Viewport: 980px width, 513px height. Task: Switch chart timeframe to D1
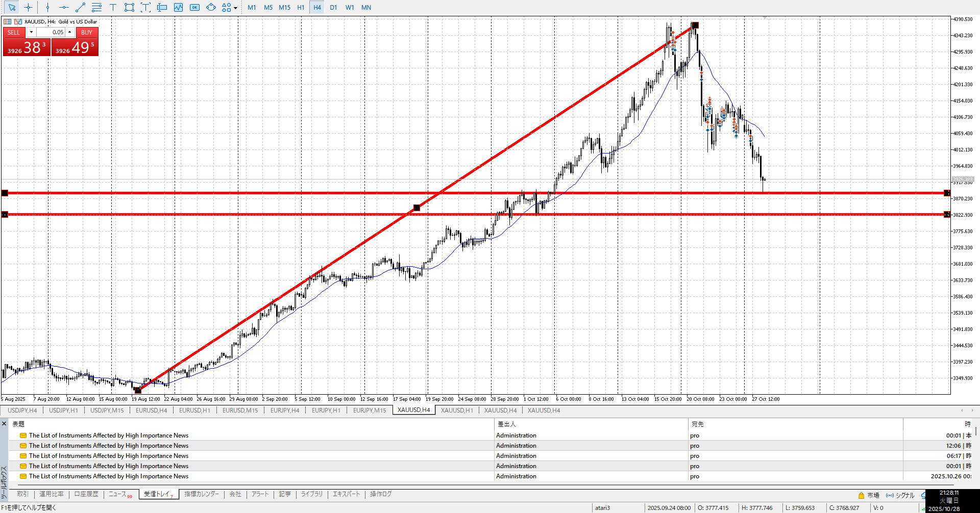pyautogui.click(x=333, y=8)
